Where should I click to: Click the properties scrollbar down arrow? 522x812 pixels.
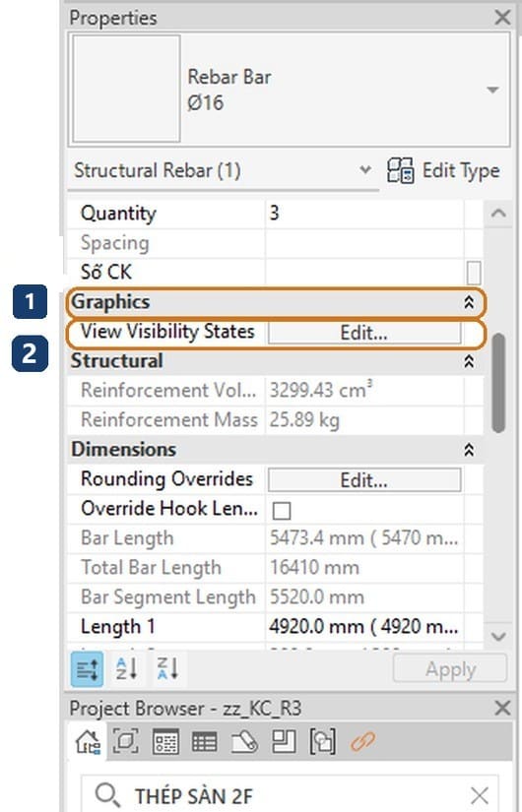pyautogui.click(x=498, y=636)
